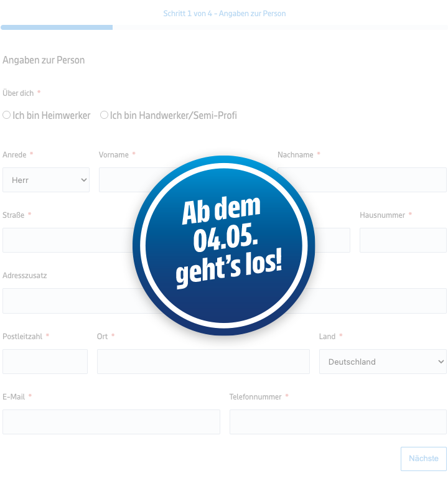Open the Anrede dropdown showing 'Herr'

[46, 180]
